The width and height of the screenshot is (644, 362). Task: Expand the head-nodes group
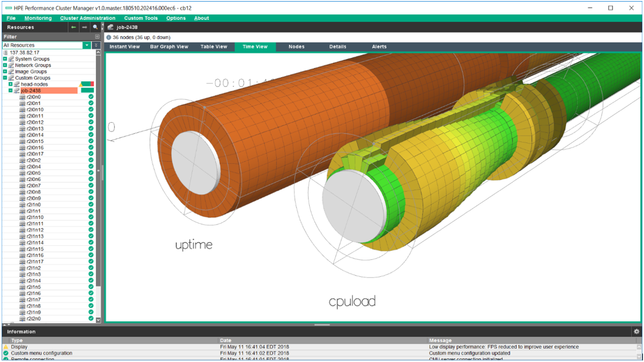(10, 84)
